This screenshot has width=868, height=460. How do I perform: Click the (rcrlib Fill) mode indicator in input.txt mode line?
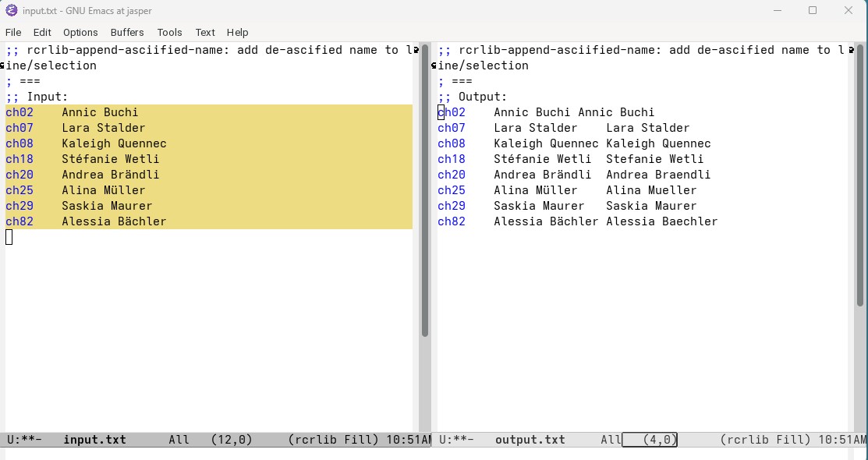(333, 440)
